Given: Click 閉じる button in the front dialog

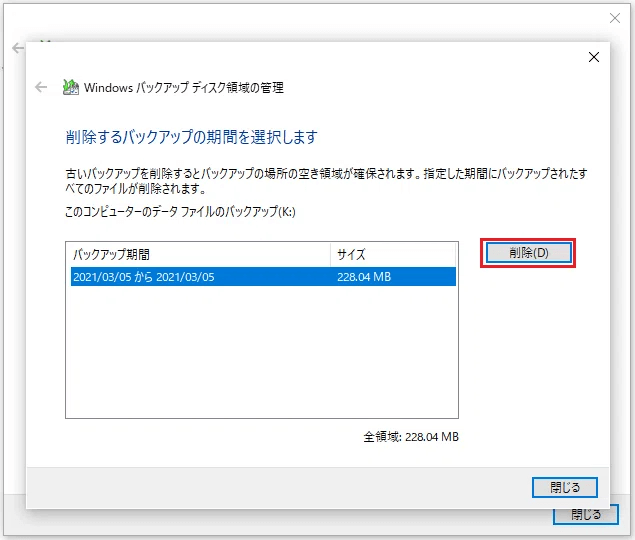Looking at the screenshot, I should point(565,487).
